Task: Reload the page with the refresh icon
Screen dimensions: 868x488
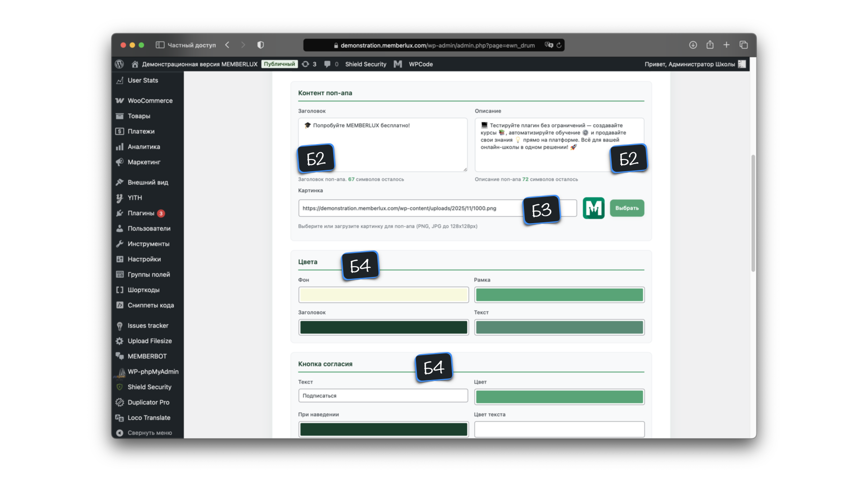Action: [559, 45]
